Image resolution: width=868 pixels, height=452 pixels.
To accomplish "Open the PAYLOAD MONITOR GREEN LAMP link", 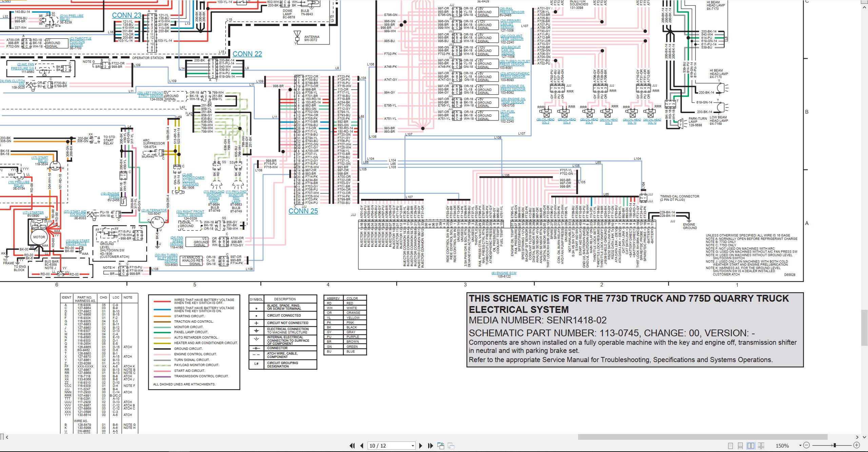I will tap(214, 196).
